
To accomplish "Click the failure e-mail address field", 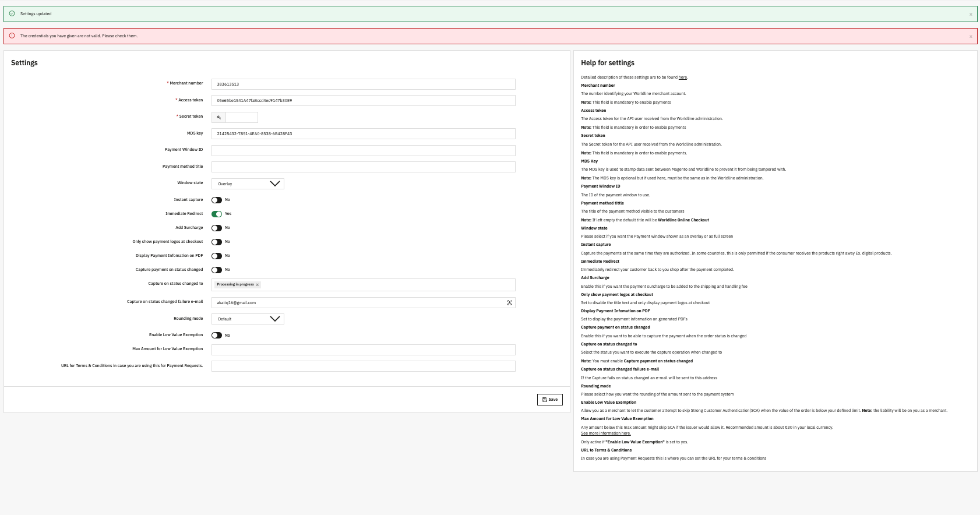I will click(364, 303).
